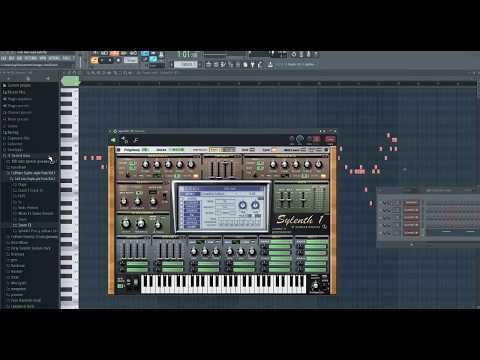Open the ADD menu
The width and height of the screenshot is (480, 360).
coord(19,58)
